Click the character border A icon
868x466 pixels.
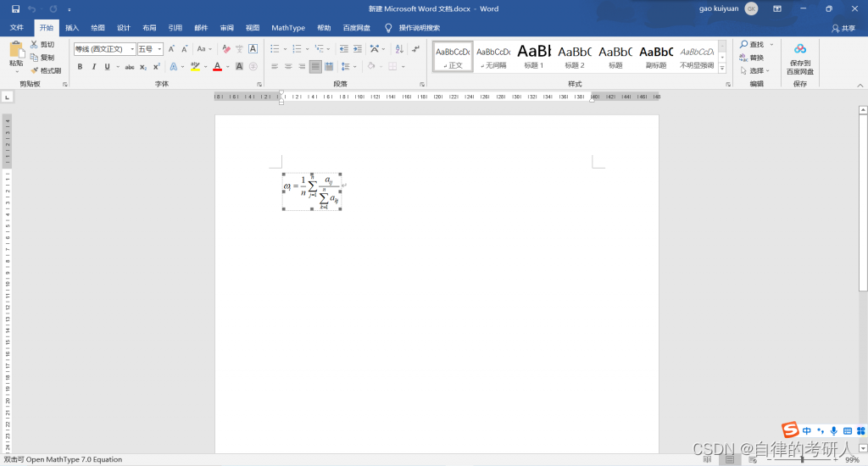pyautogui.click(x=253, y=48)
